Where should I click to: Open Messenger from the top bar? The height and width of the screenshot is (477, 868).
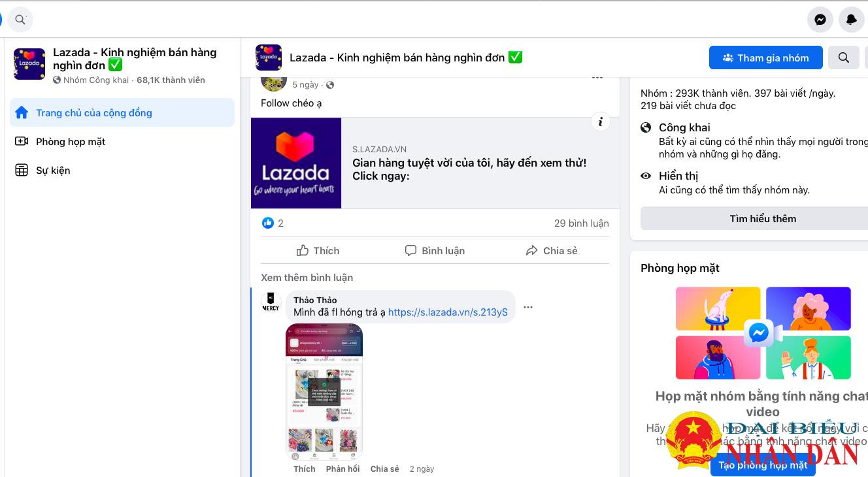click(x=820, y=20)
